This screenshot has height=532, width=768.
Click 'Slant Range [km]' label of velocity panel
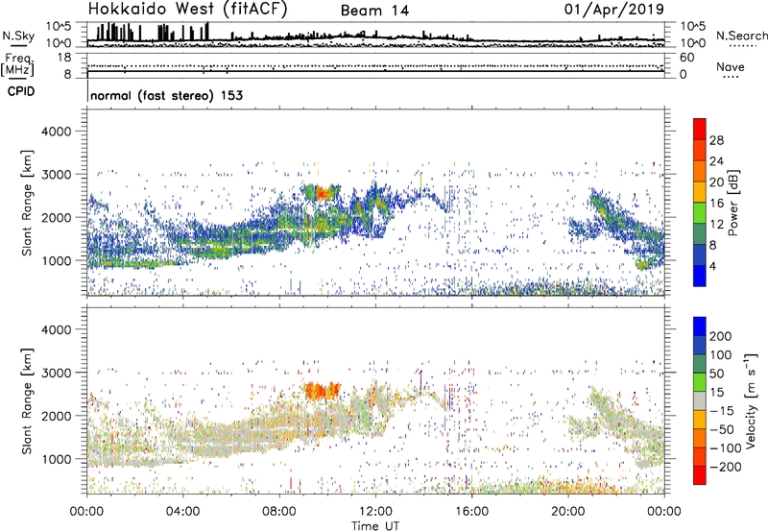tap(27, 400)
